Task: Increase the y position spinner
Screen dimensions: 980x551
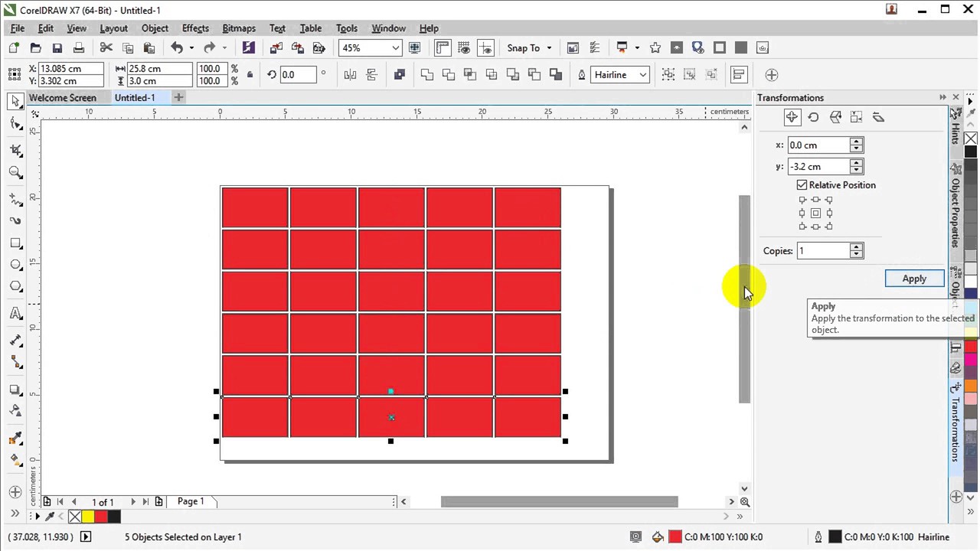Action: [857, 162]
